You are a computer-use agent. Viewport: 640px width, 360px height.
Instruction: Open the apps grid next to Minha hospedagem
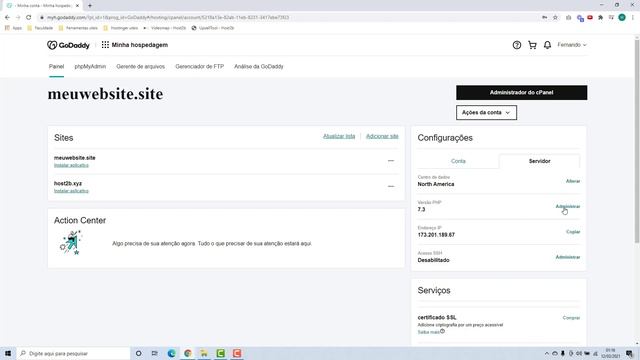[x=105, y=45]
